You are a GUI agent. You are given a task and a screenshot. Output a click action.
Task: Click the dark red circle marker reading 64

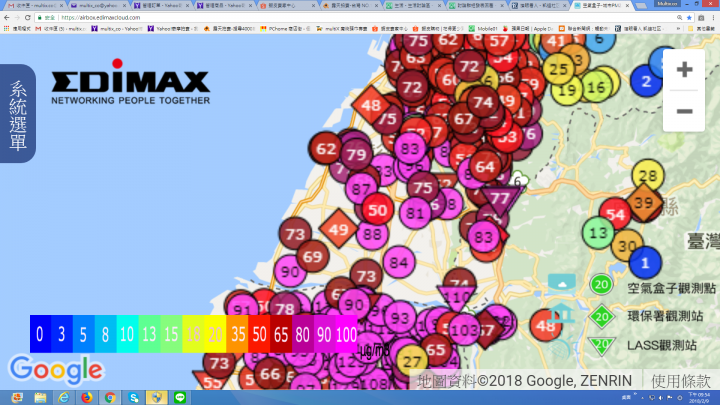pos(485,166)
